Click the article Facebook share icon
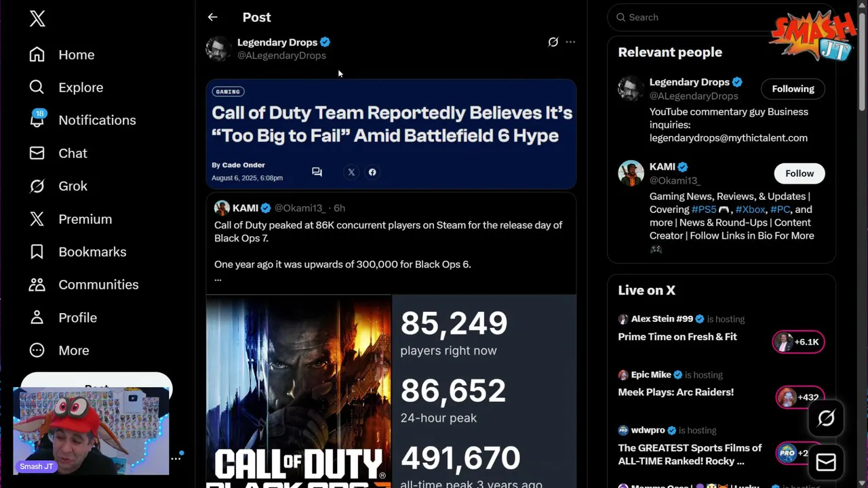This screenshot has height=488, width=868. pyautogui.click(x=372, y=172)
